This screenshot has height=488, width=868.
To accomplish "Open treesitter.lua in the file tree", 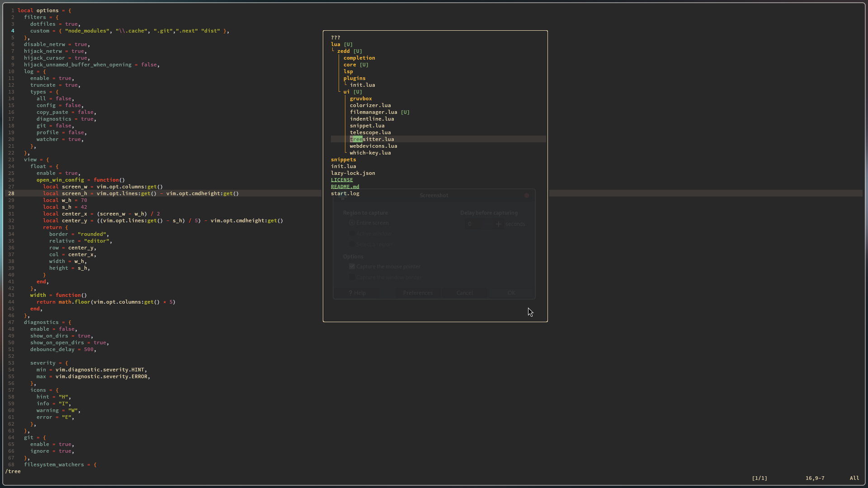I will pyautogui.click(x=372, y=139).
